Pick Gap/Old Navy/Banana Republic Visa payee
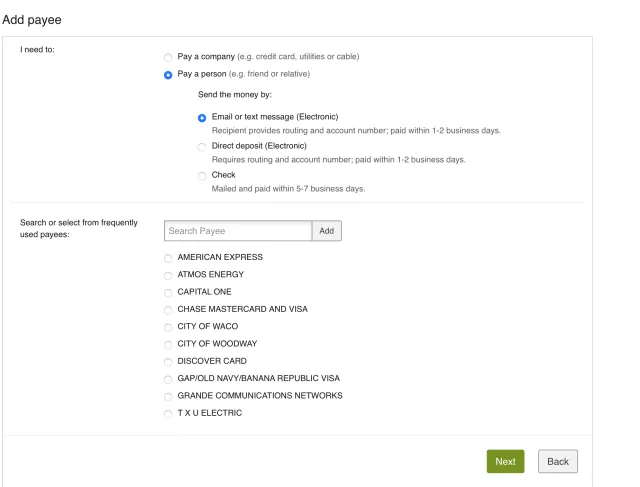Image resolution: width=640 pixels, height=487 pixels. tap(168, 379)
